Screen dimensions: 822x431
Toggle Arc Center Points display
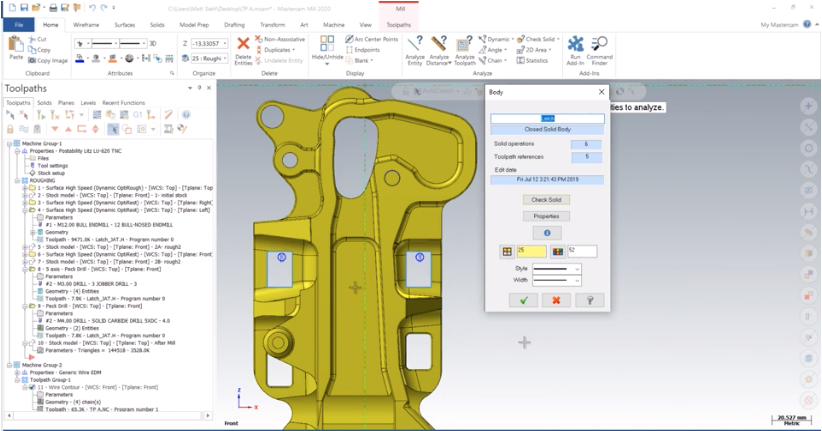pyautogui.click(x=371, y=39)
